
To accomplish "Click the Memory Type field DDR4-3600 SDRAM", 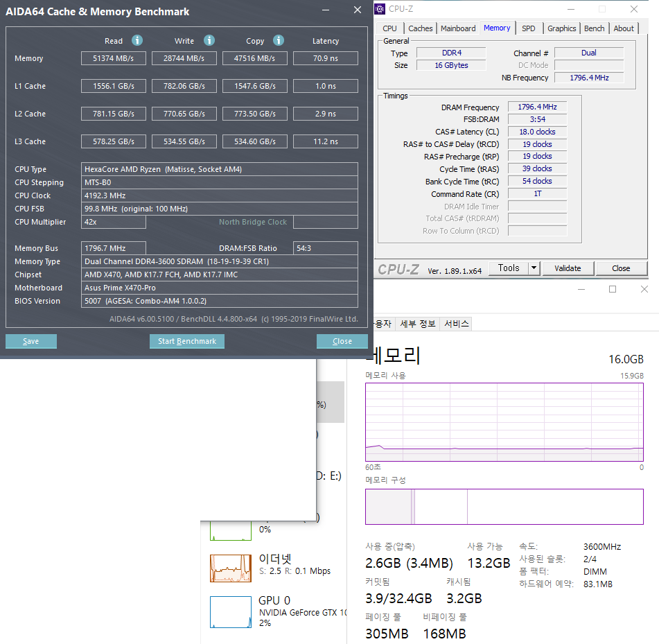I will pos(220,261).
